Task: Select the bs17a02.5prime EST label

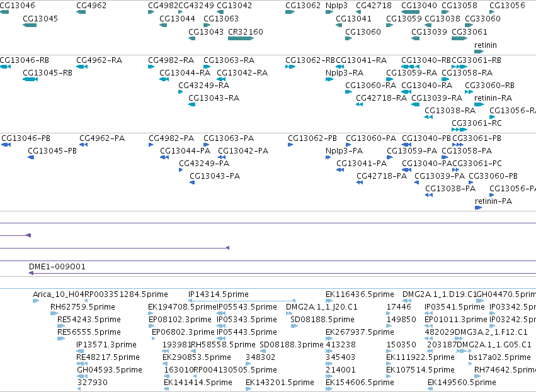Action: coord(499,357)
